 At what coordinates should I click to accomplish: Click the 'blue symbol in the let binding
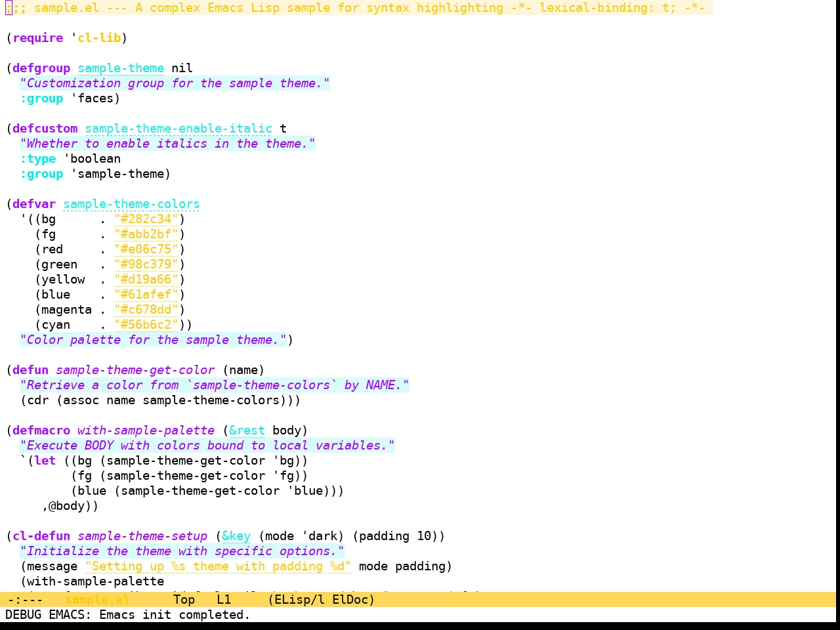[x=304, y=491]
